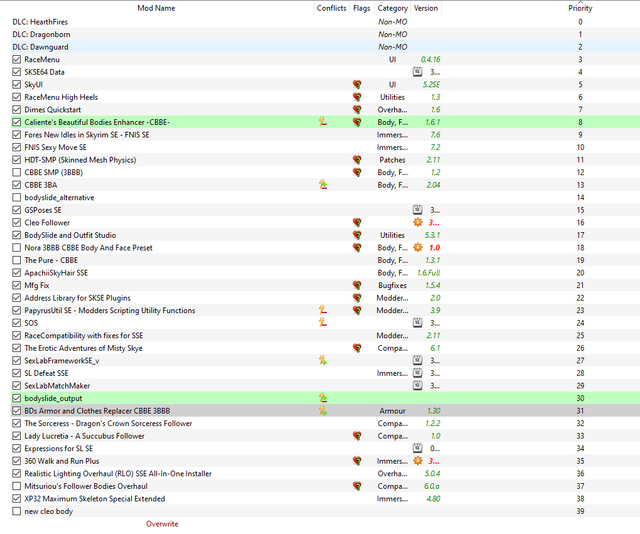The height and width of the screenshot is (534, 640).
Task: Click the heart flag for Mitsuriou's Follower Bodies Overhaul
Action: (x=357, y=486)
